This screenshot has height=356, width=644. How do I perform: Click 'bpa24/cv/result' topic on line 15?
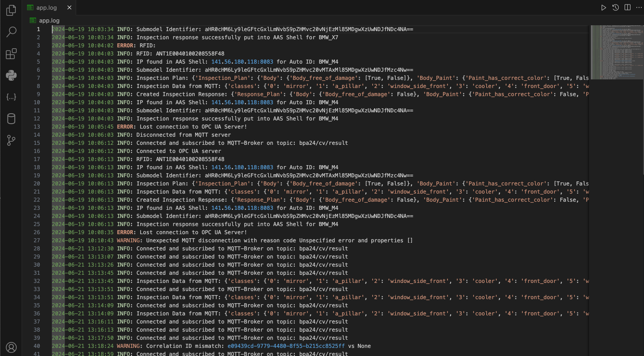pos(324,143)
